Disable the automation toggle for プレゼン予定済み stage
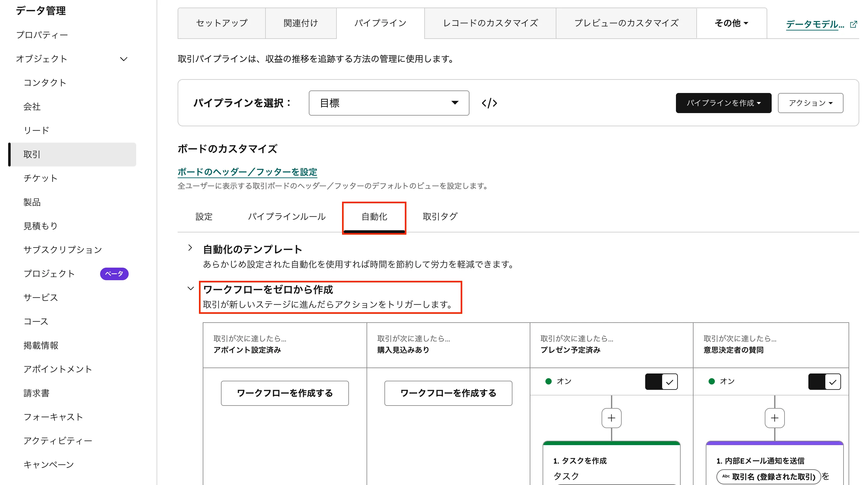Screen dimensions: 868x485 click(x=661, y=381)
